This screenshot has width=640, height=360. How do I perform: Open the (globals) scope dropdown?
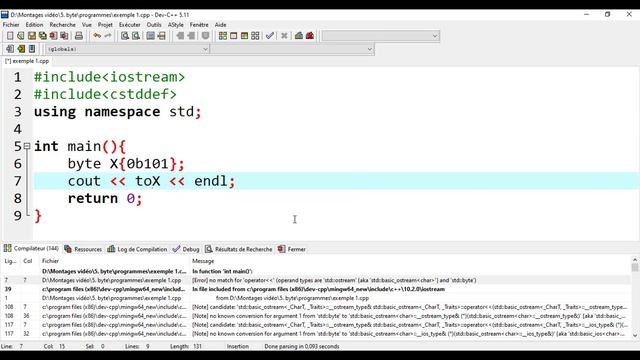(x=127, y=49)
